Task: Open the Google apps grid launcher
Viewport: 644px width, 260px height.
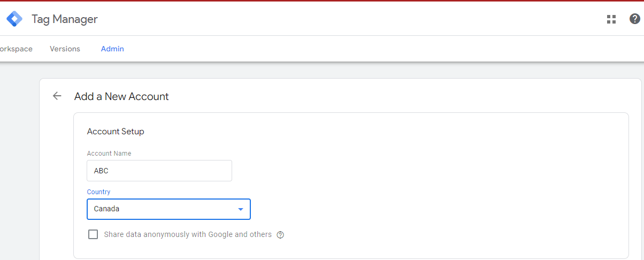Action: [611, 20]
